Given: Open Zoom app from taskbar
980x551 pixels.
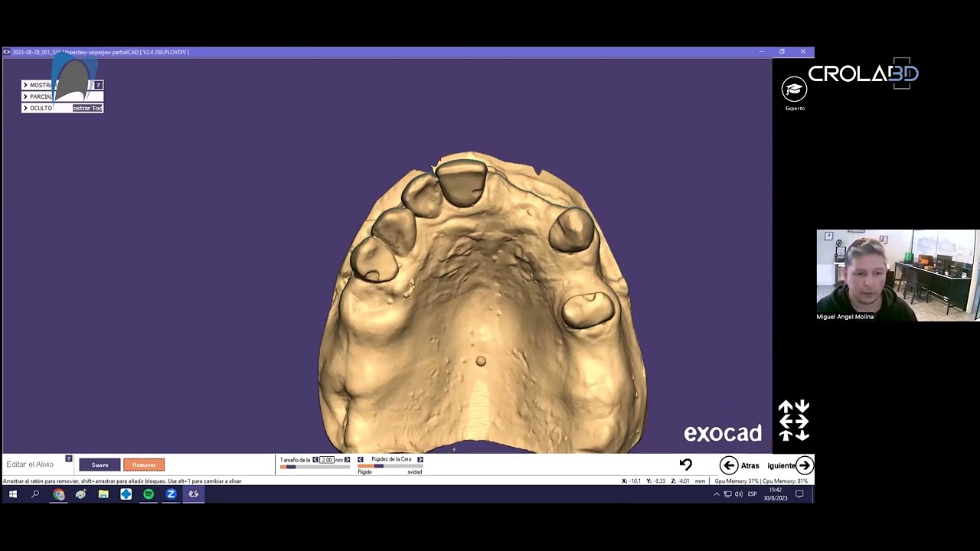Looking at the screenshot, I should pos(171,494).
